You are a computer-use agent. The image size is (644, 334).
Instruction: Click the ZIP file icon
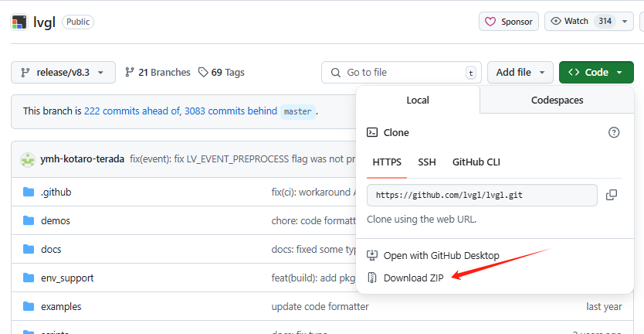coord(372,278)
